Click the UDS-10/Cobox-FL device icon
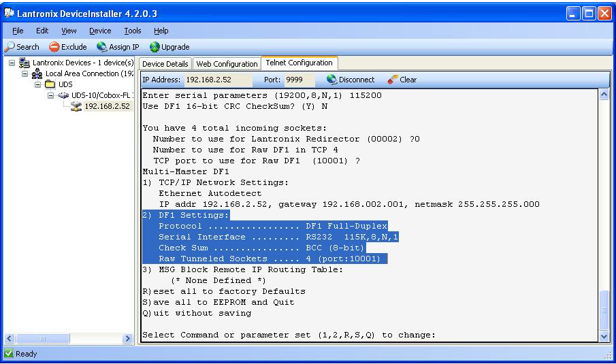 pos(63,95)
